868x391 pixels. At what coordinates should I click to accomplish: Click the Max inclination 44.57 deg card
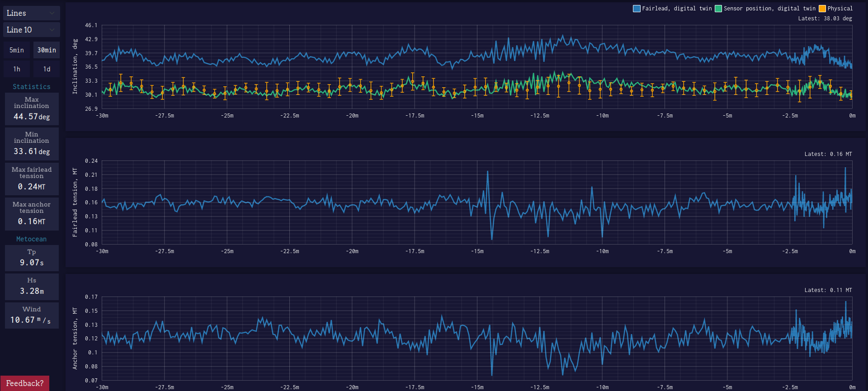(32, 109)
